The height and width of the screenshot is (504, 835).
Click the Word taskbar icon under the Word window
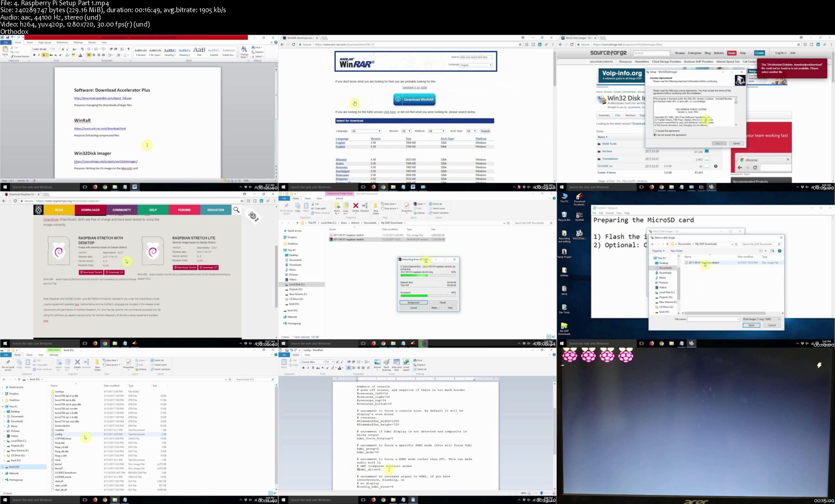(x=135, y=187)
